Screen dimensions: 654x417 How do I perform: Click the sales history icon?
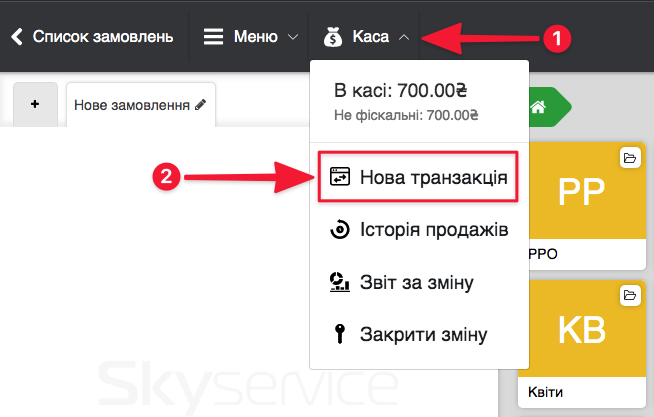tap(340, 230)
